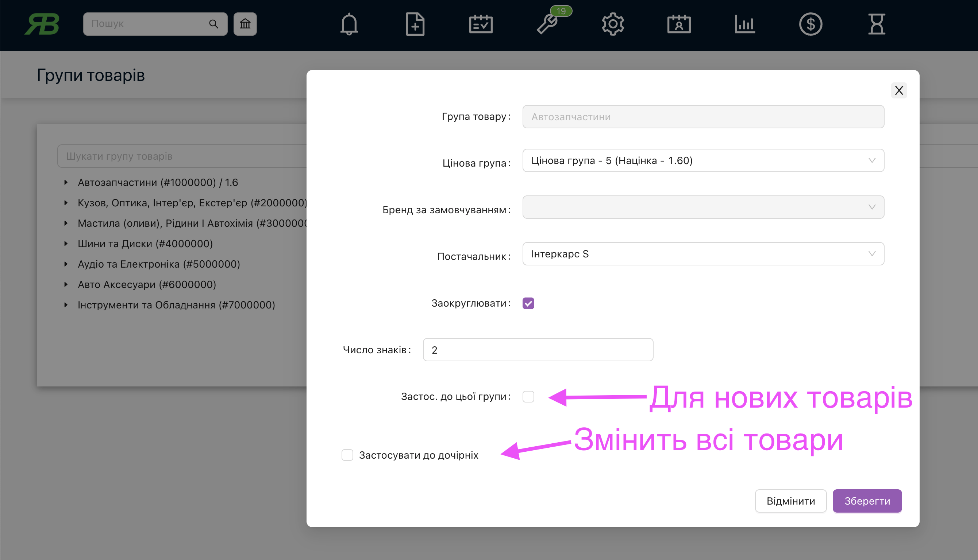Screen dimensions: 978x560
Task: Check Застосувати до дочірніх checkbox
Action: pyautogui.click(x=347, y=455)
